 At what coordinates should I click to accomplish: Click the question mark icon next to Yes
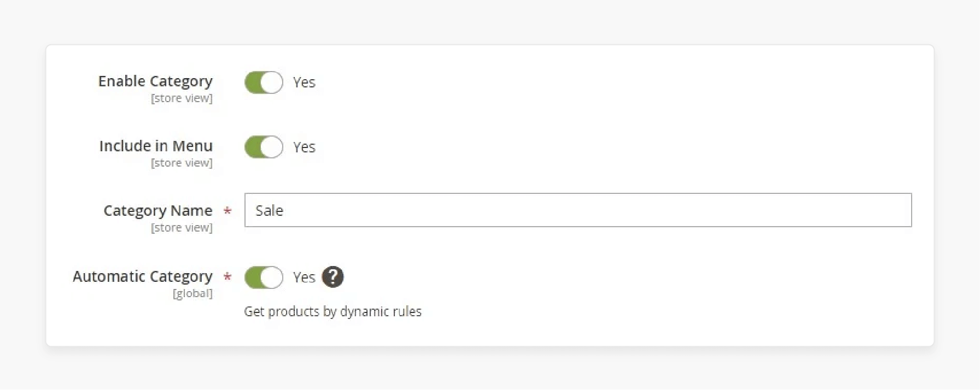(333, 277)
